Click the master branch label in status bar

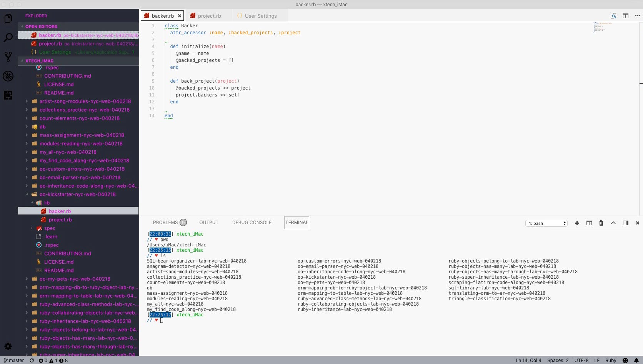tap(13, 361)
